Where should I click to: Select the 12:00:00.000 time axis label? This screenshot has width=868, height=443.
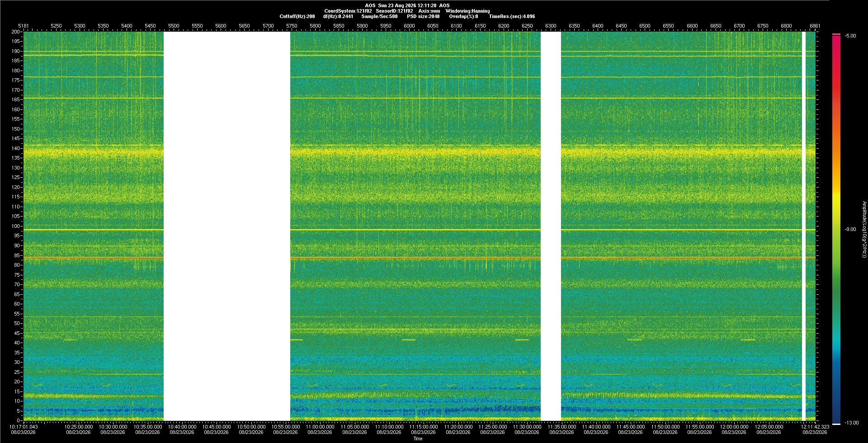tap(734, 427)
